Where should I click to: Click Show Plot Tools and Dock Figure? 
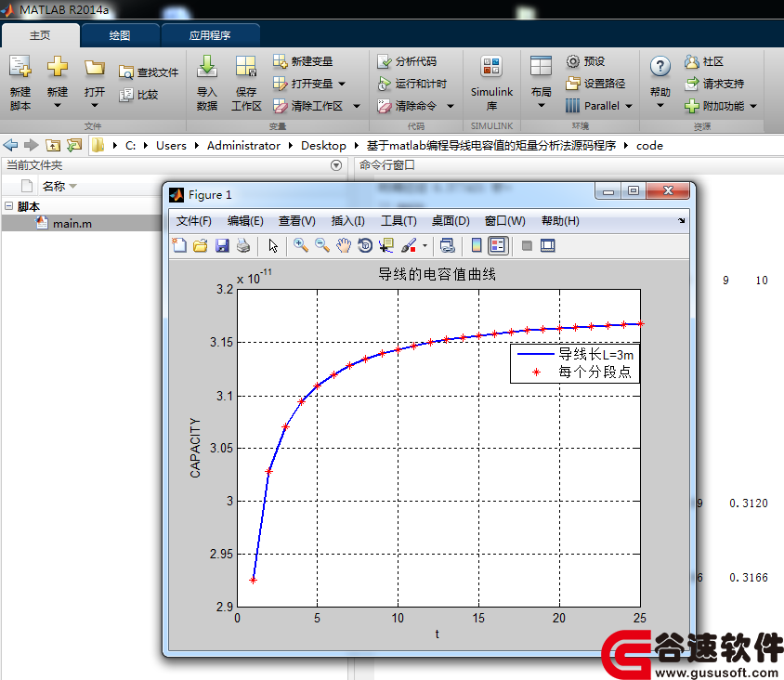pyautogui.click(x=548, y=245)
